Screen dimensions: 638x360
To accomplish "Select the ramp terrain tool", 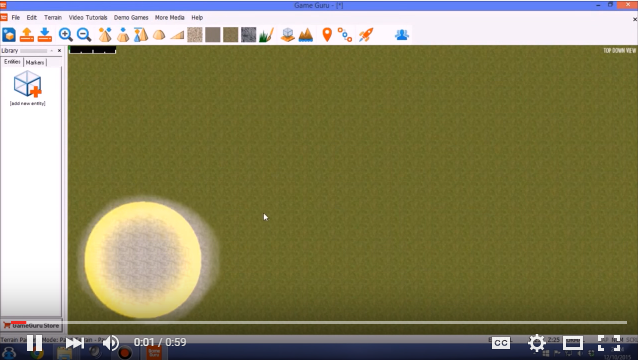I will (x=177, y=35).
